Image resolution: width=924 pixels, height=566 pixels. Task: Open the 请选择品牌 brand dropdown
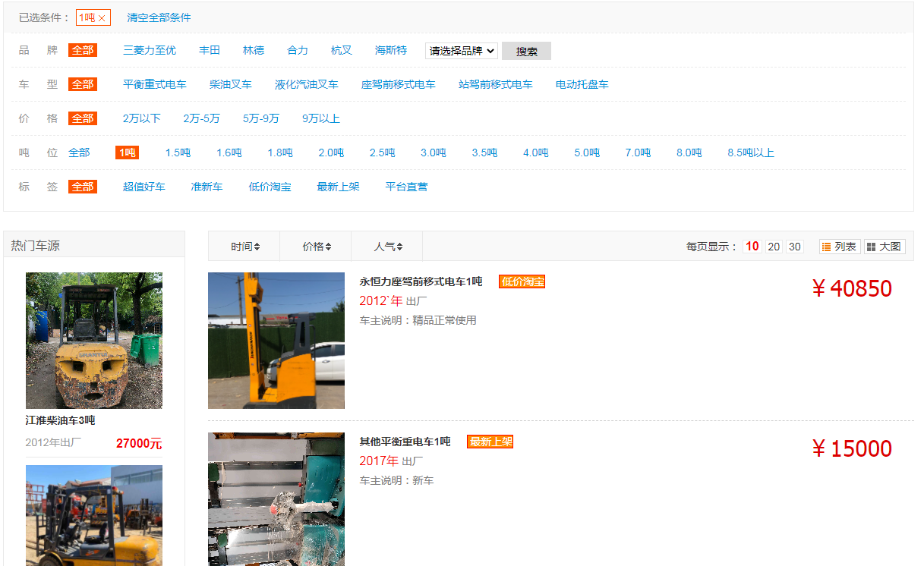point(462,51)
